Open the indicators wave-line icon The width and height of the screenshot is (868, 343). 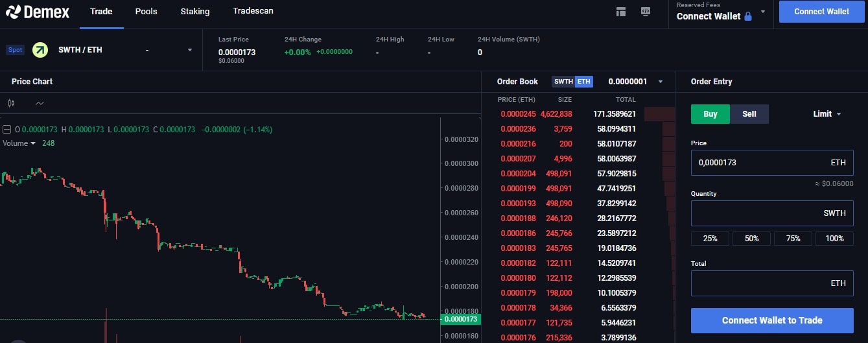pyautogui.click(x=40, y=103)
